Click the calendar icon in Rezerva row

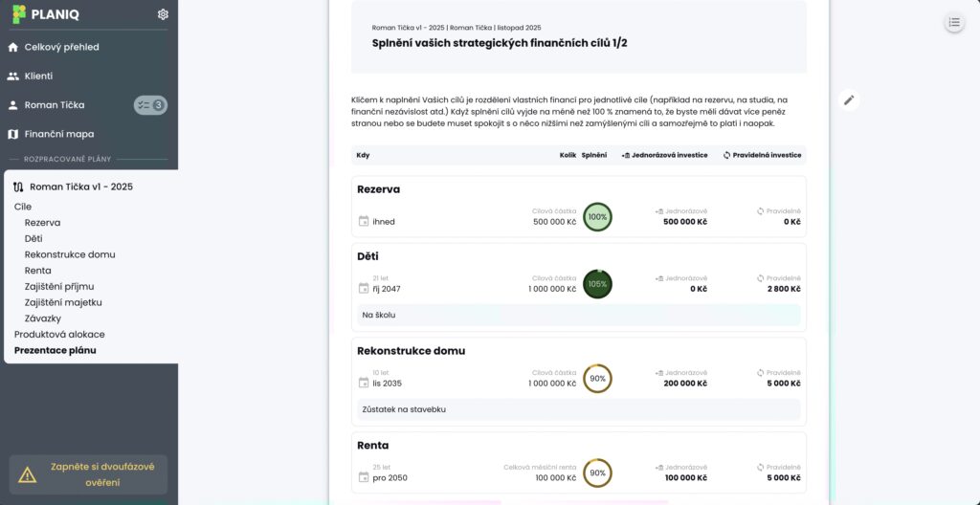tap(364, 222)
